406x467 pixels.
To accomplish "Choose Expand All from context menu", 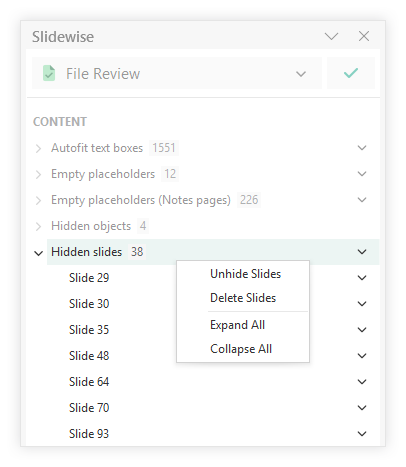I will pyautogui.click(x=243, y=325).
